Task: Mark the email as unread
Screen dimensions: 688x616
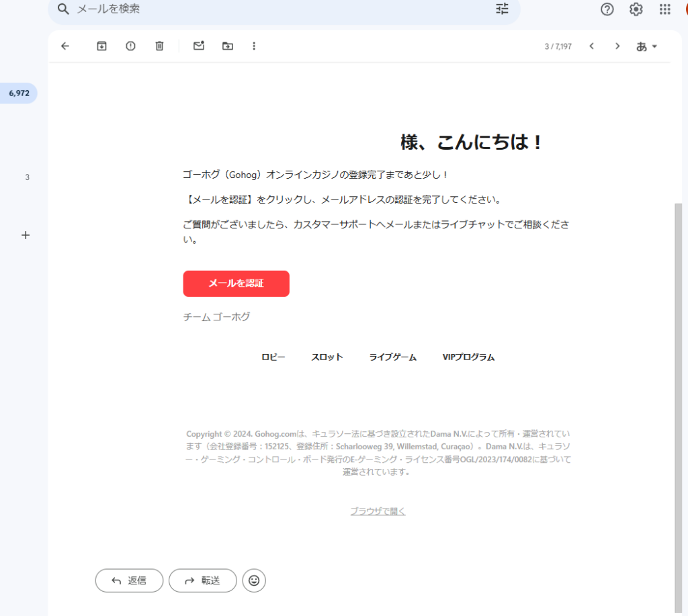Action: (199, 46)
